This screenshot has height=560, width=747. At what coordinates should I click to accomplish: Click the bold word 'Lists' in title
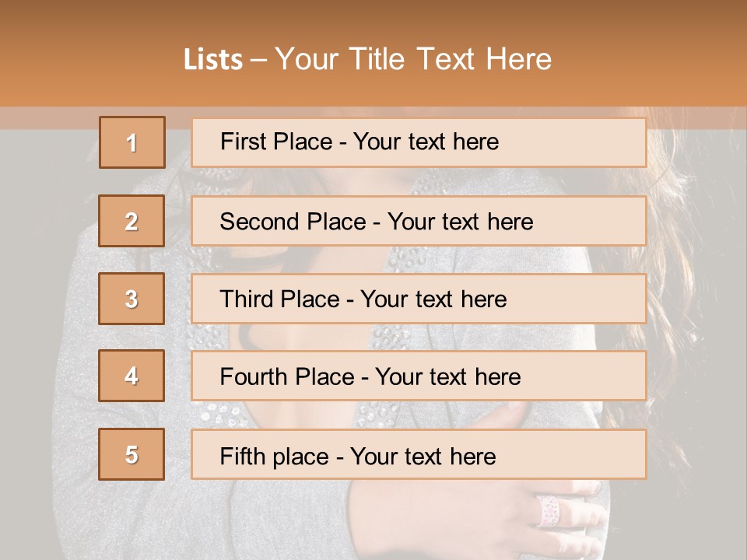[x=213, y=60]
